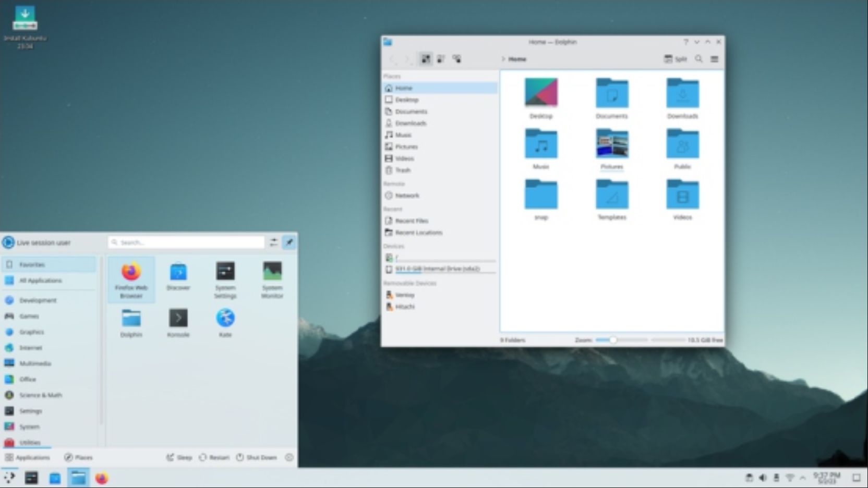Switch to Places tab in launcher
This screenshot has width=868, height=488.
[x=78, y=457]
